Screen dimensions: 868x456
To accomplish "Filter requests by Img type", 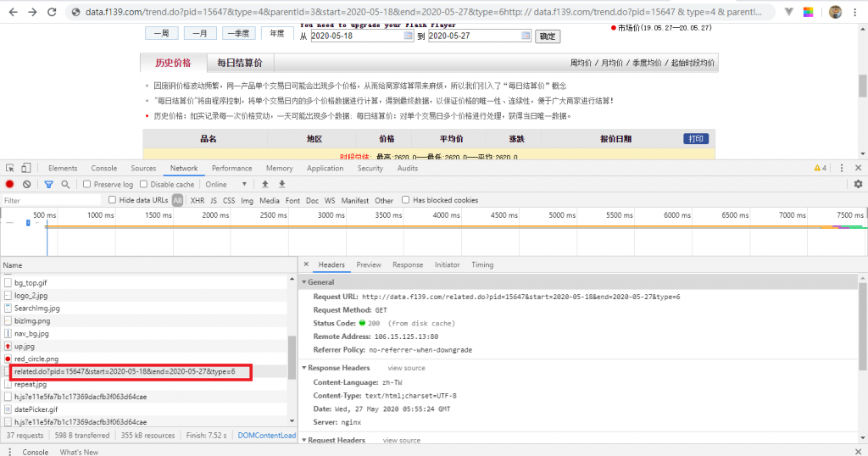I will (x=247, y=200).
